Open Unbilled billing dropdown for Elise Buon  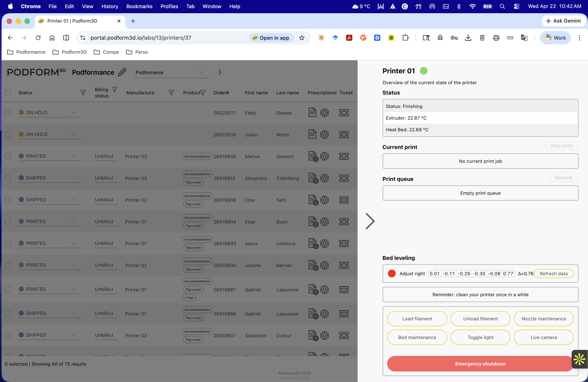tap(106, 222)
